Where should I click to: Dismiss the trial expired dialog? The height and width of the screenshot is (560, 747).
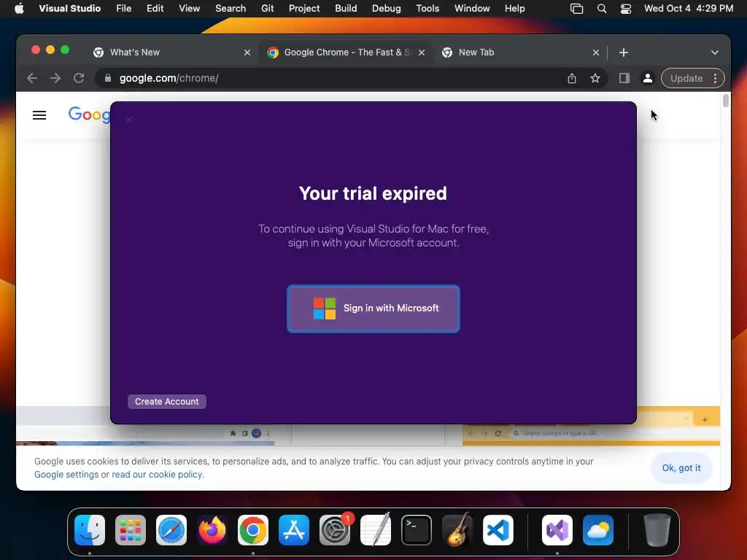(128, 120)
